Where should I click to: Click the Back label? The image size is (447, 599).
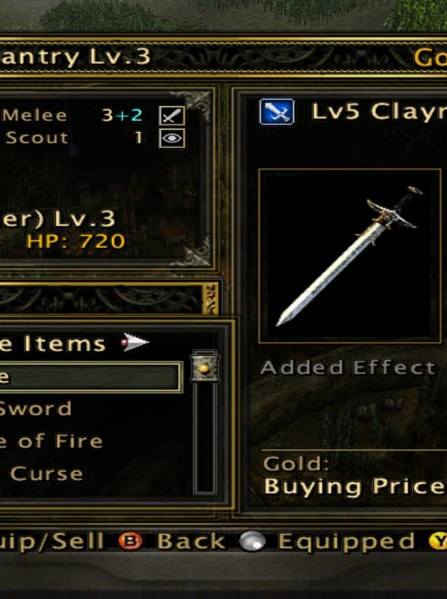click(x=191, y=541)
